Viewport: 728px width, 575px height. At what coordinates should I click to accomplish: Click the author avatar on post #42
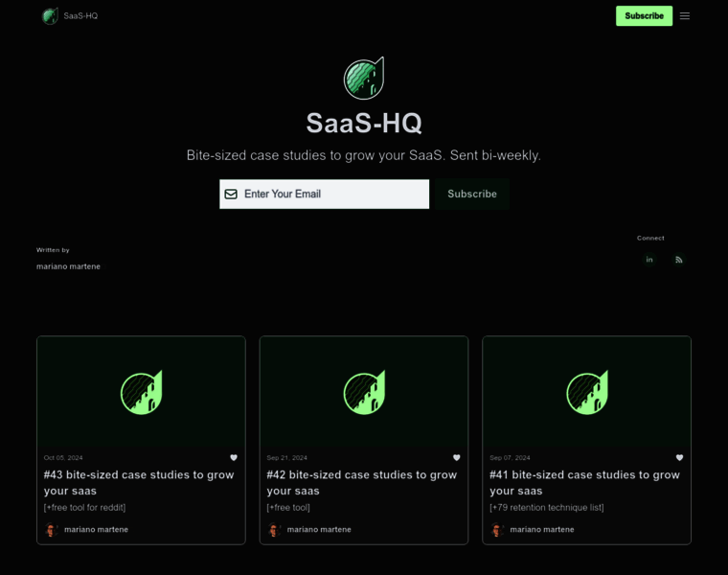[x=274, y=530]
